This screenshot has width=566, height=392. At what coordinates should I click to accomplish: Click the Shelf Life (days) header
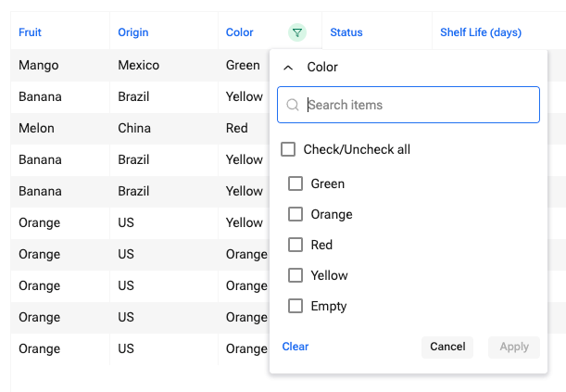pos(480,32)
